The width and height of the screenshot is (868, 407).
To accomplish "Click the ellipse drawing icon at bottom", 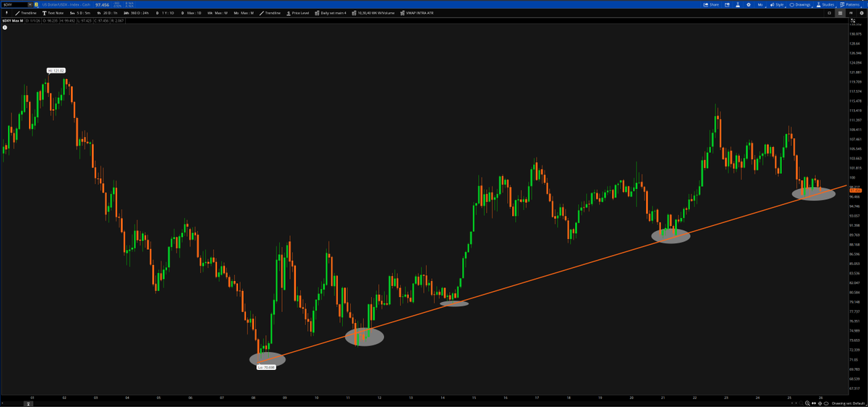I will [x=826, y=403].
